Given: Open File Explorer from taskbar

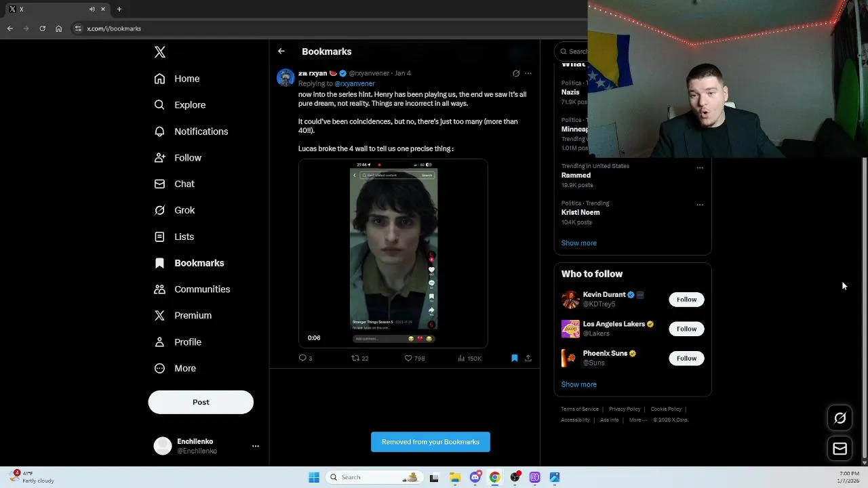Looking at the screenshot, I should pos(455,477).
